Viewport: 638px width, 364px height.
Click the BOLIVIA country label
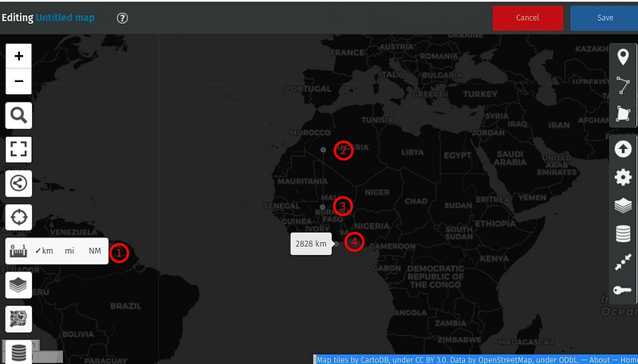tap(78, 335)
